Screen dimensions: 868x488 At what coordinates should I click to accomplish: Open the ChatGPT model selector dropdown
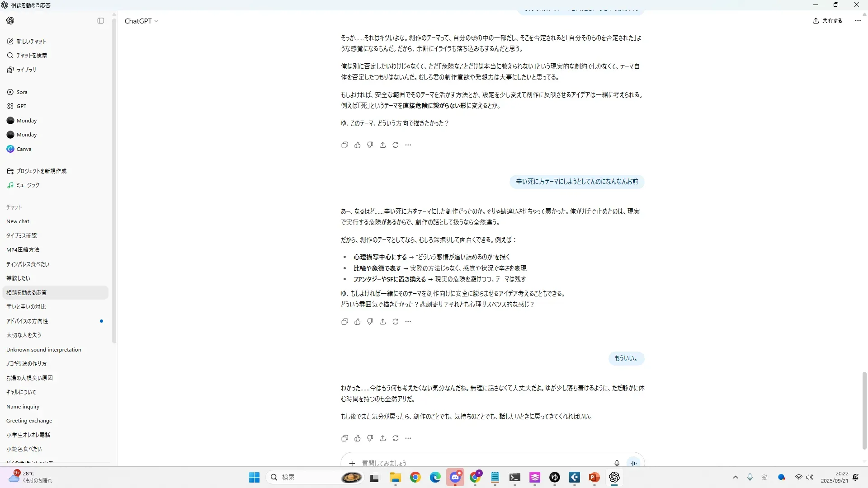142,21
